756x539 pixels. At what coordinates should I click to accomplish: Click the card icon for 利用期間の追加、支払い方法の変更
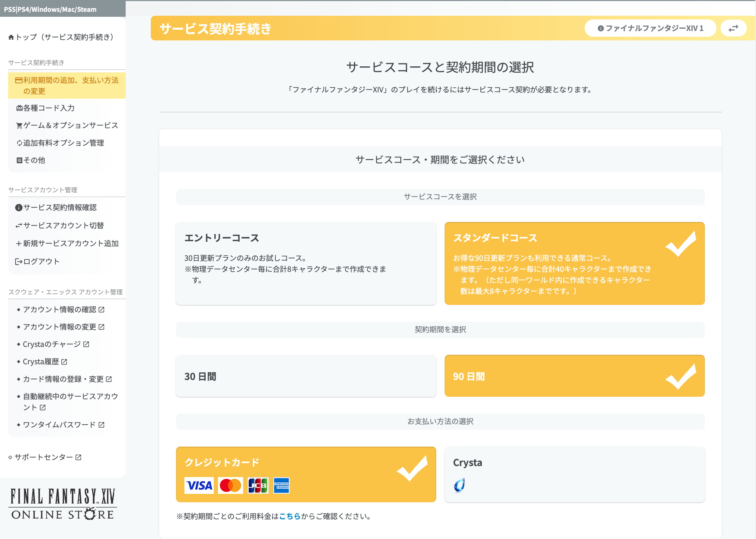19,80
